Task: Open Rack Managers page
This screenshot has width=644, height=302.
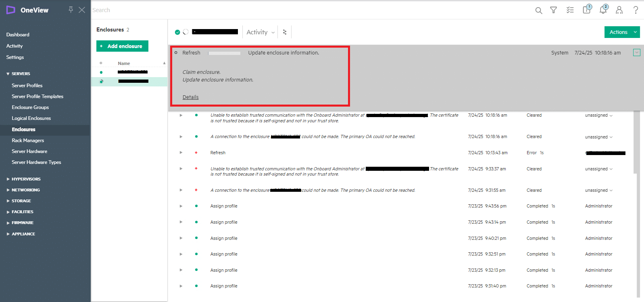Action: pos(28,141)
